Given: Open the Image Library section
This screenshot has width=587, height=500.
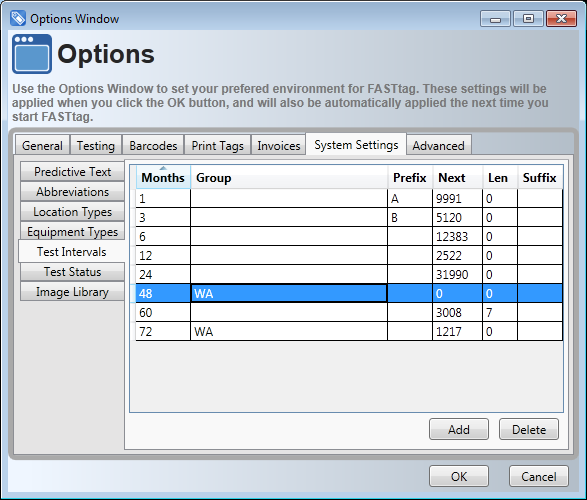Looking at the screenshot, I should coord(73,292).
